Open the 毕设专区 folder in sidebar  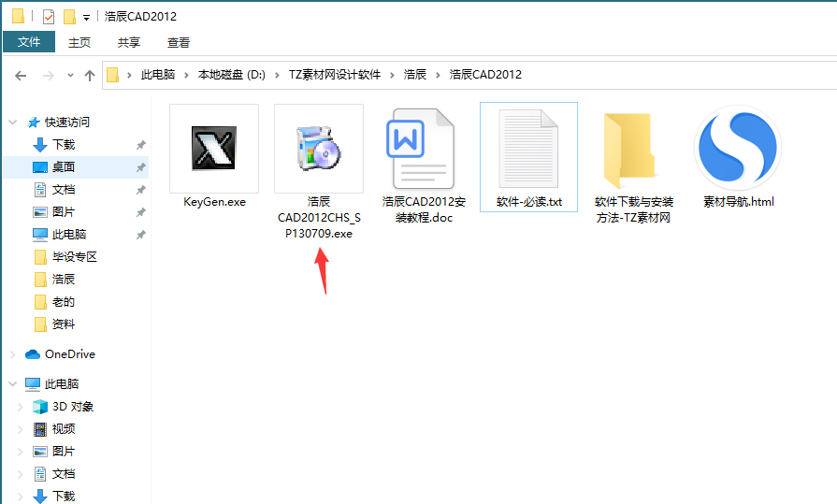tap(75, 257)
